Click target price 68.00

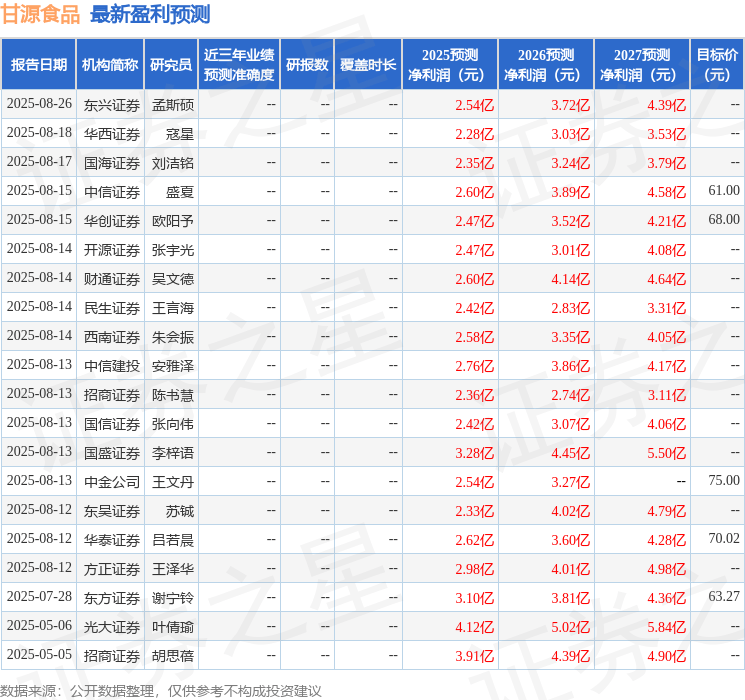pos(724,220)
